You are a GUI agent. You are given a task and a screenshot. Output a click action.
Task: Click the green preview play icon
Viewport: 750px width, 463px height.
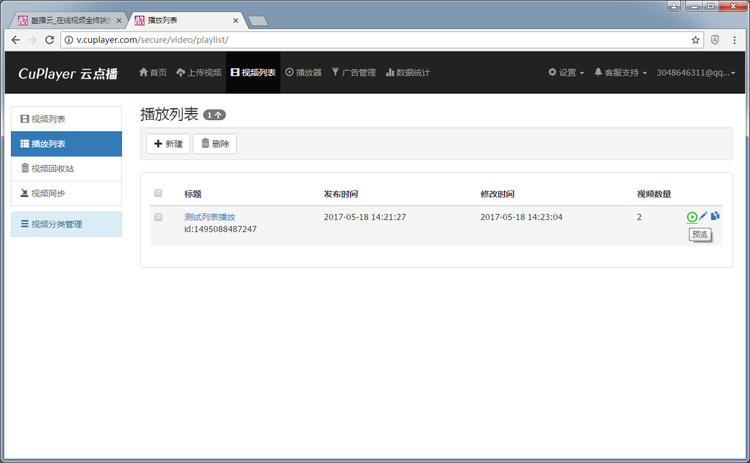click(x=692, y=217)
